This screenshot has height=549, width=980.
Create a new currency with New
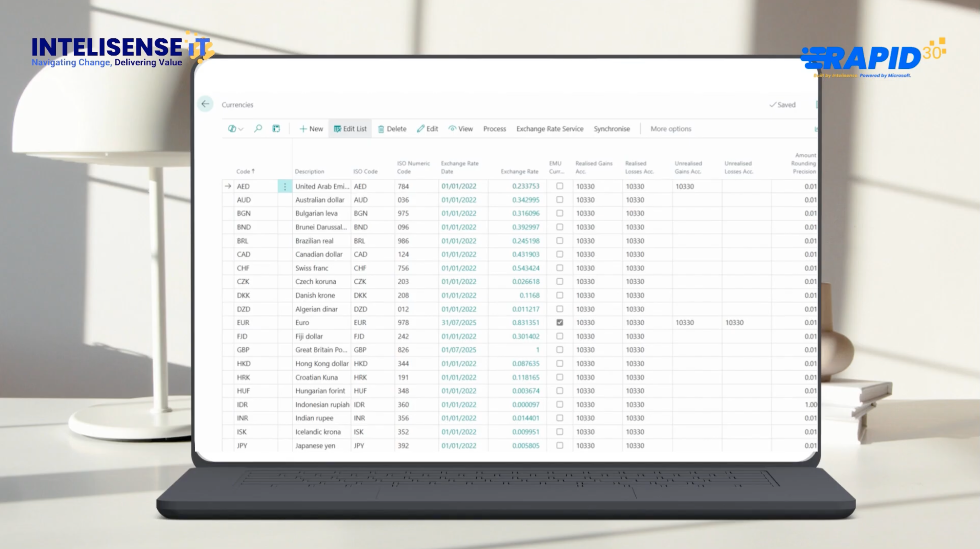pyautogui.click(x=311, y=129)
